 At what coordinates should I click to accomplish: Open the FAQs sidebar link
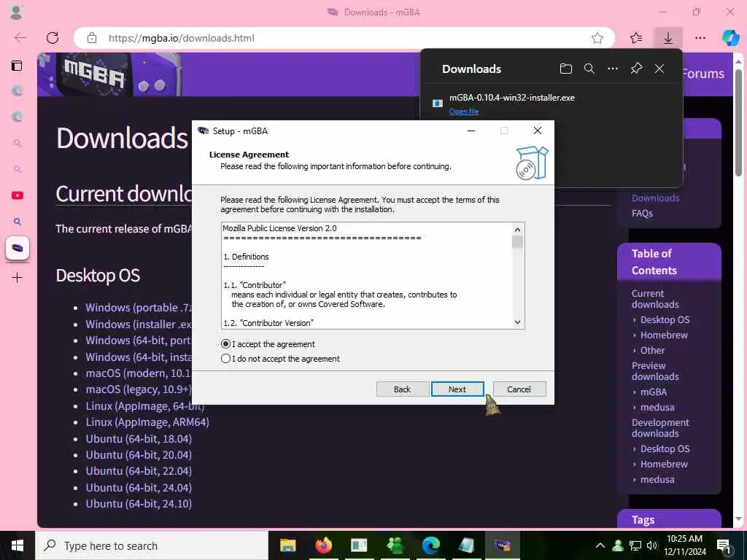point(642,214)
